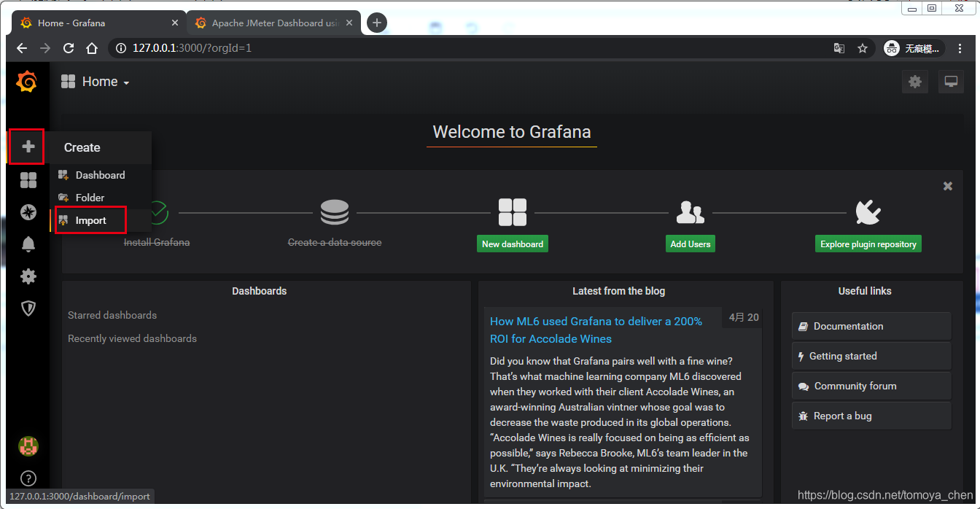Click the browser home button
980x509 pixels.
92,48
